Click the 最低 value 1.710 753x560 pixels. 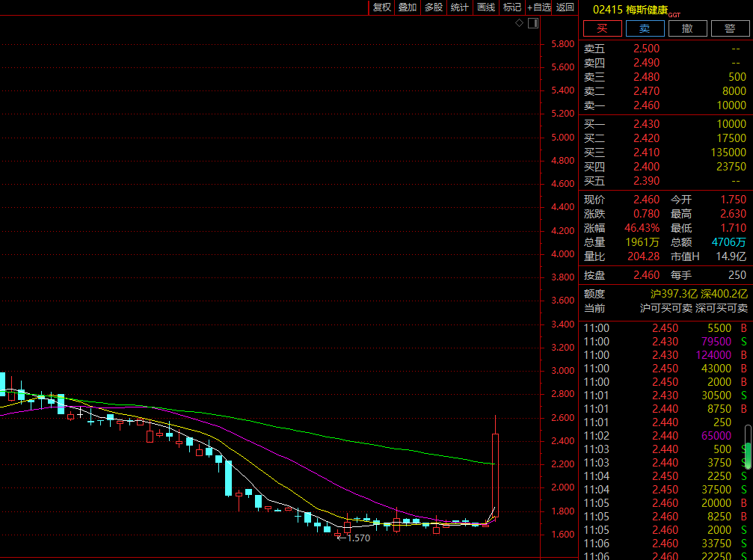pos(733,228)
